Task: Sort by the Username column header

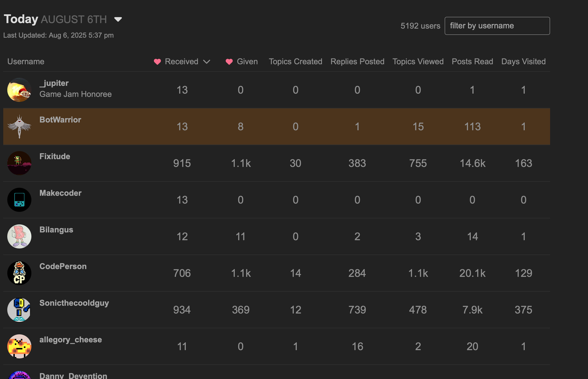Action: coord(26,61)
